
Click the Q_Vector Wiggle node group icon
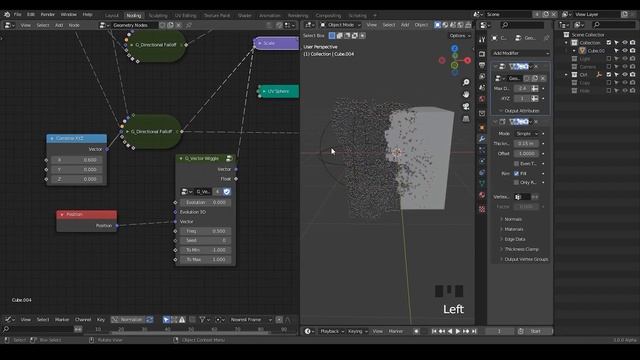(229, 158)
